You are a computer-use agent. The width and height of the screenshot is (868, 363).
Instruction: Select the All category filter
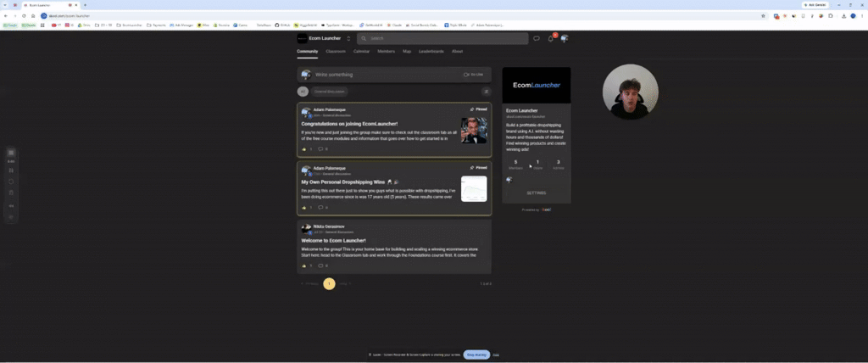[303, 92]
